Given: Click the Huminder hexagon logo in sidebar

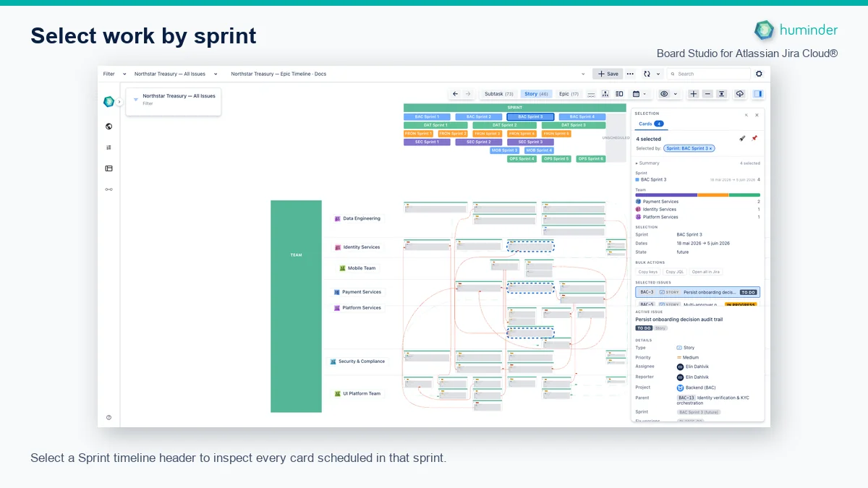Looking at the screenshot, I should click(x=109, y=102).
